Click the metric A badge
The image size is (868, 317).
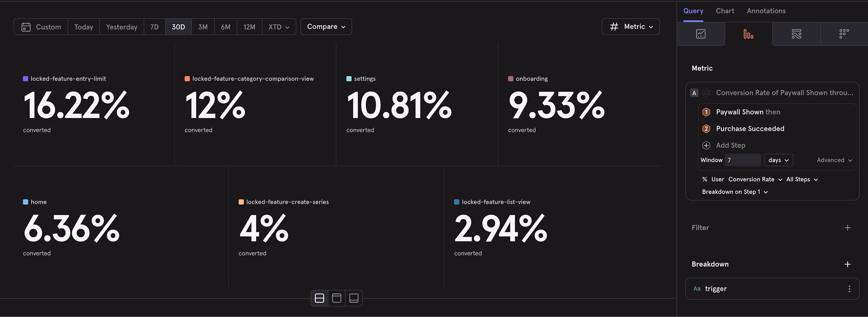[x=694, y=93]
